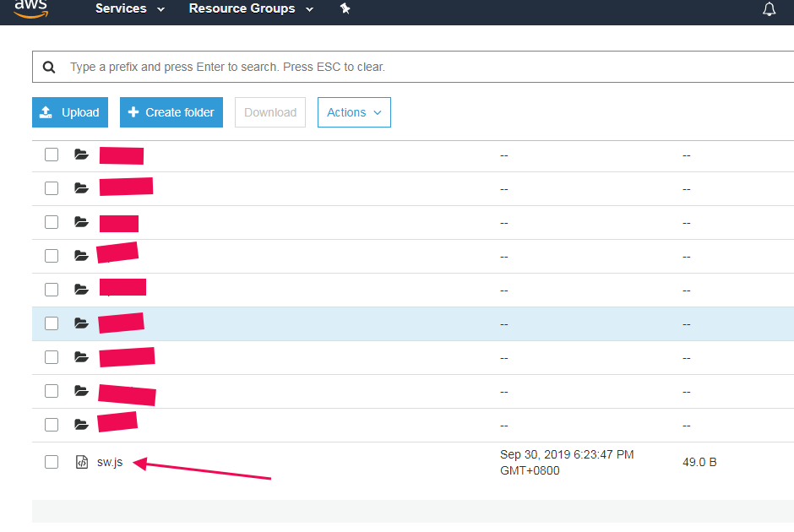The image size is (794, 532).
Task: Expand the Resource Groups menu
Action: 251,9
